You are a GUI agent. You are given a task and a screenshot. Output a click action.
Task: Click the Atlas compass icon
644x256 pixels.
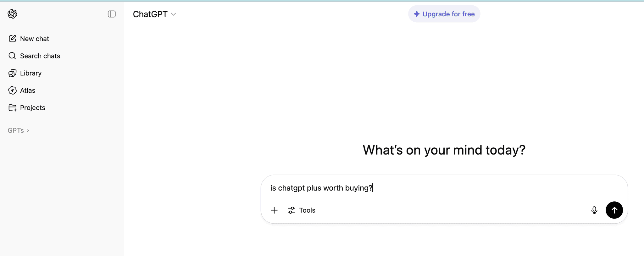[12, 90]
